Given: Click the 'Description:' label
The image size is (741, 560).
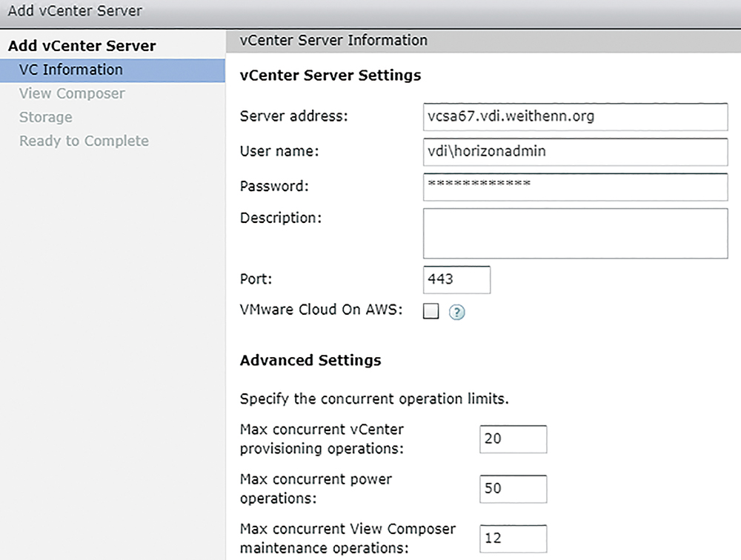Looking at the screenshot, I should (x=281, y=218).
